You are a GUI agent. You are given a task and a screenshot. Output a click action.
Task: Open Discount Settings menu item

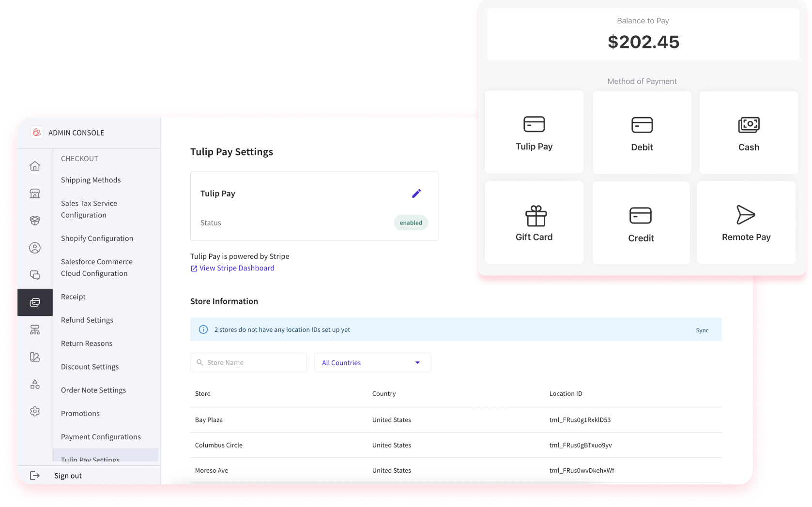[x=90, y=367]
